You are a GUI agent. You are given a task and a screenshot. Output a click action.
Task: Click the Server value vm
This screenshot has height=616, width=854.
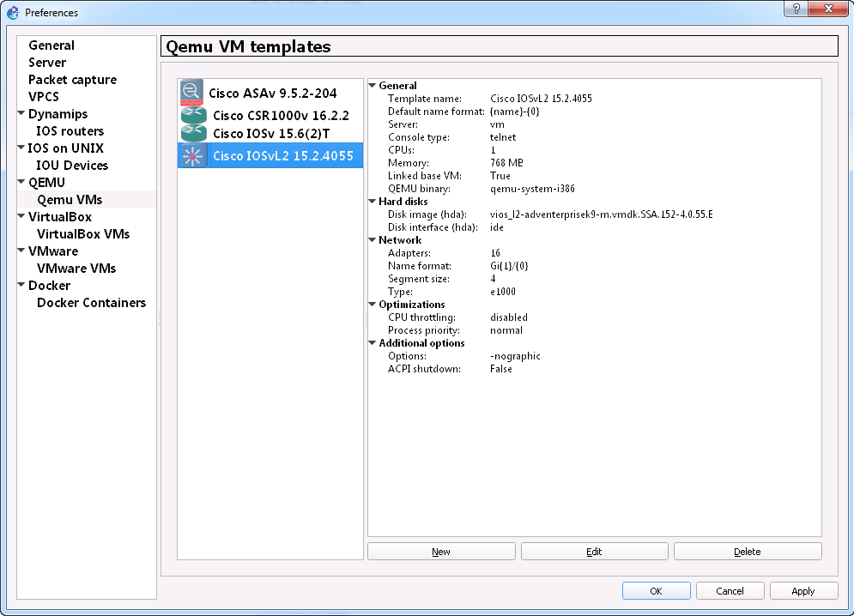pos(497,124)
